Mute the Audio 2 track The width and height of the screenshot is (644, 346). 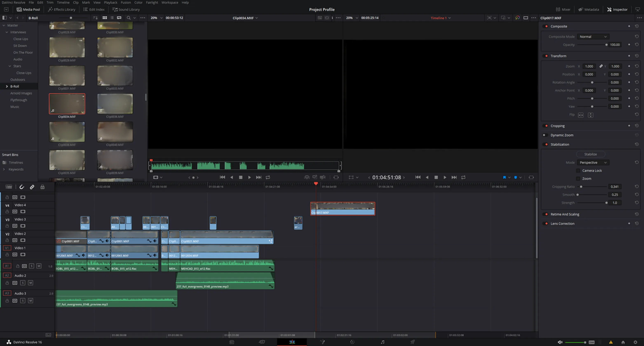30,283
